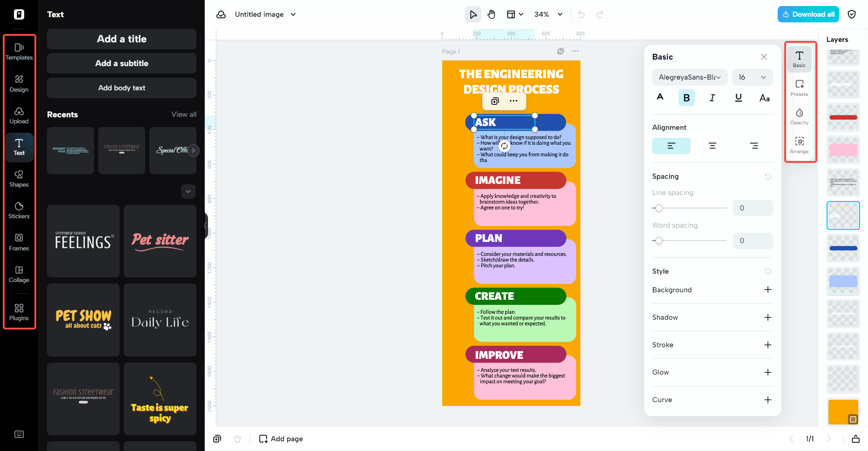Open the zoom level dropdown

click(x=548, y=14)
